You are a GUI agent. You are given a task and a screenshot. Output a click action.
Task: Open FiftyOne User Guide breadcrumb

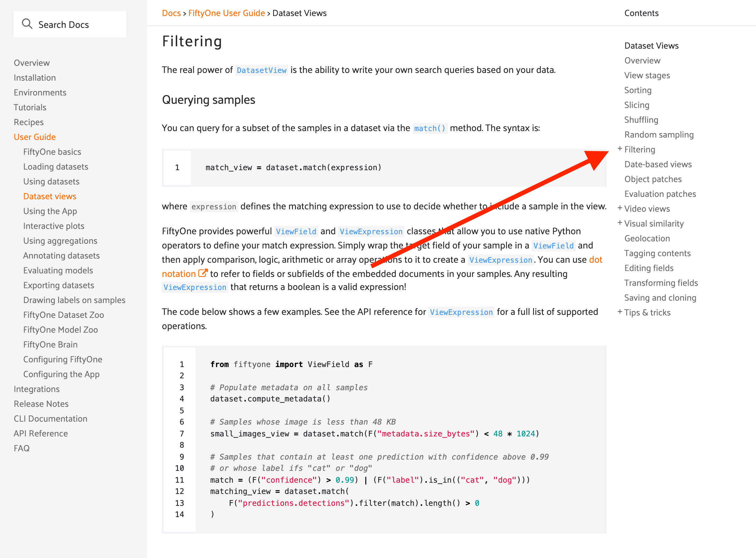click(x=227, y=13)
